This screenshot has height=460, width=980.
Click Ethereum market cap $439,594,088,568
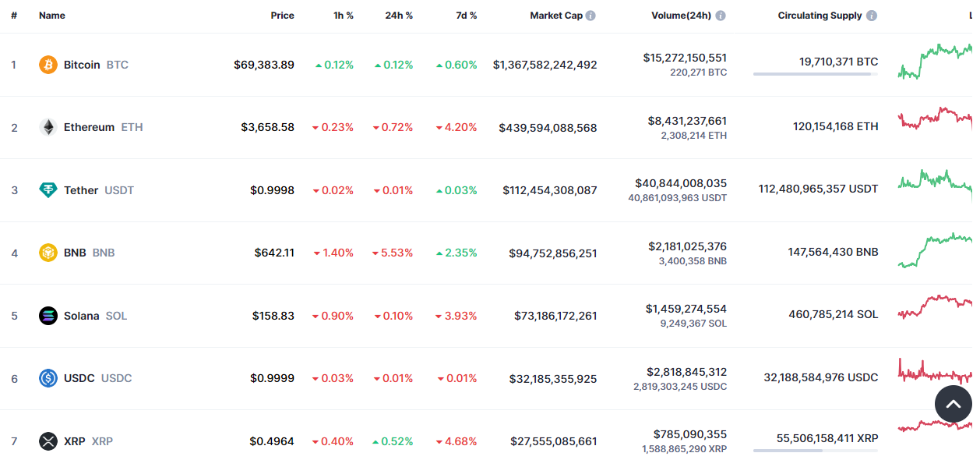tap(548, 127)
